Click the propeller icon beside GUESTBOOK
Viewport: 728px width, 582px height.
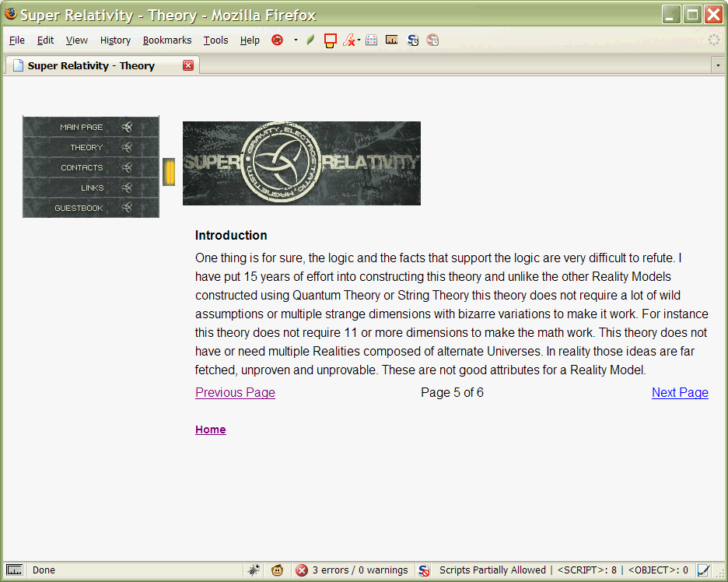128,207
